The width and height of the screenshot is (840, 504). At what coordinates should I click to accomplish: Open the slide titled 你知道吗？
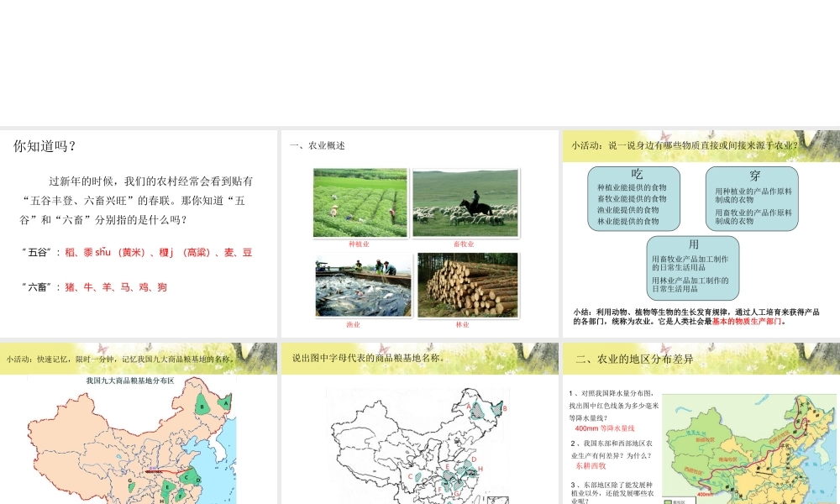139,234
